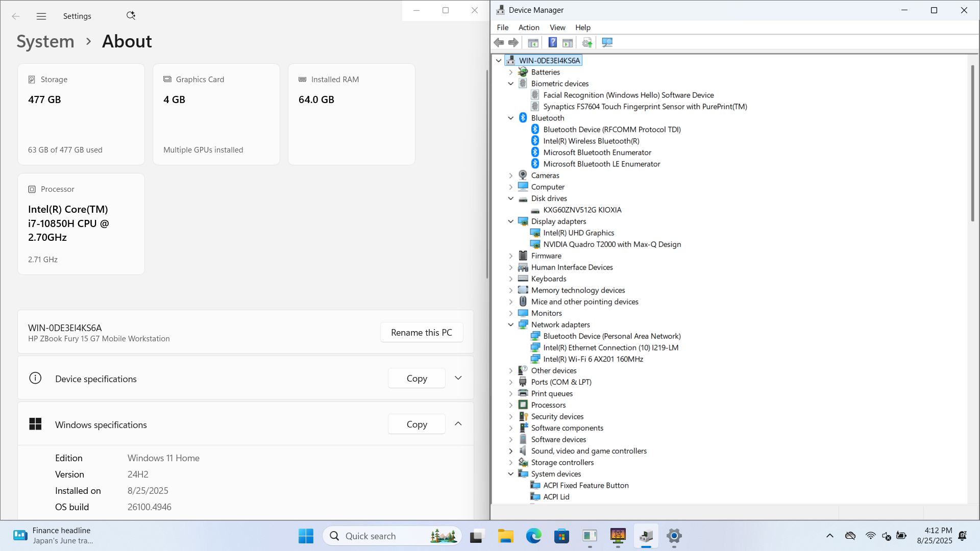Collapse Windows specifications section chevron
This screenshot has width=980, height=551.
[x=458, y=424]
